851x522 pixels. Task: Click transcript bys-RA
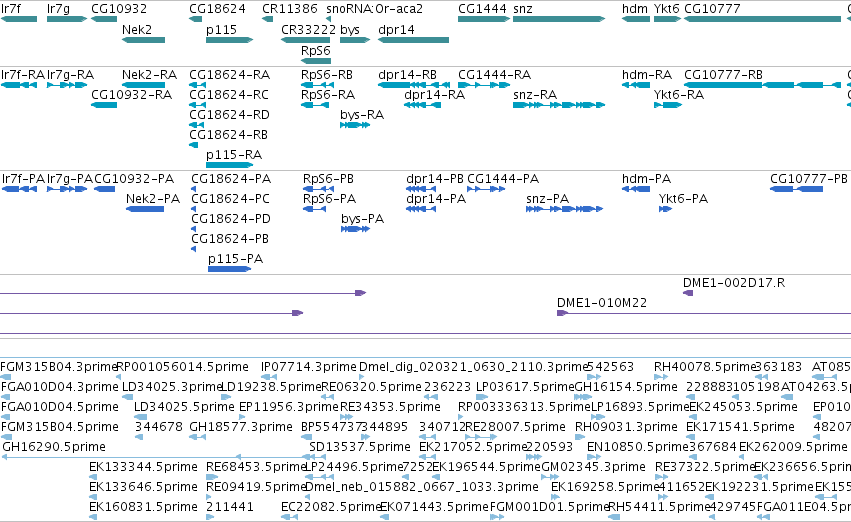[x=362, y=115]
